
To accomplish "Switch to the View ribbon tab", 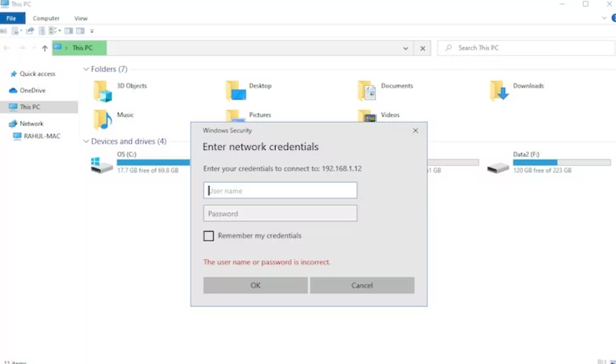I will (81, 18).
